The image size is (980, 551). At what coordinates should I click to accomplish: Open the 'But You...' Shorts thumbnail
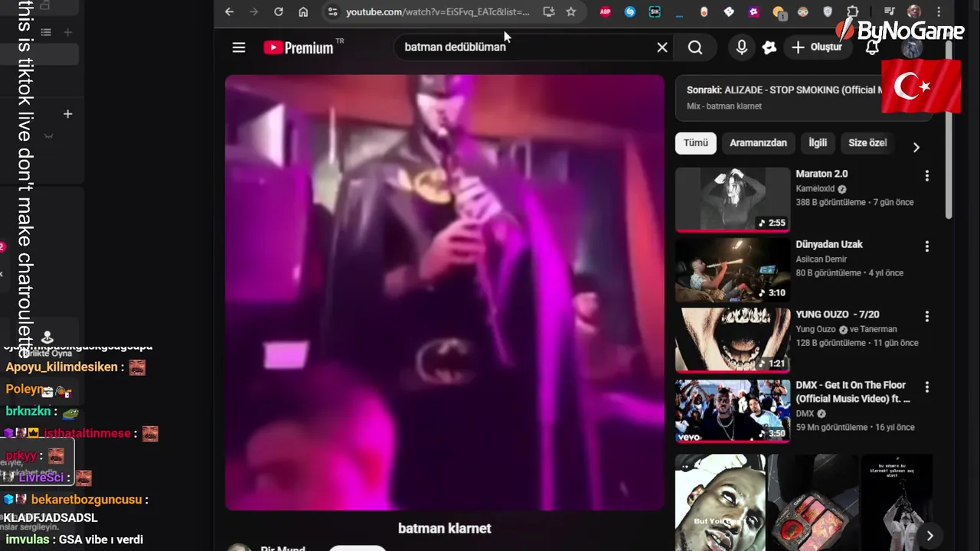(720, 503)
